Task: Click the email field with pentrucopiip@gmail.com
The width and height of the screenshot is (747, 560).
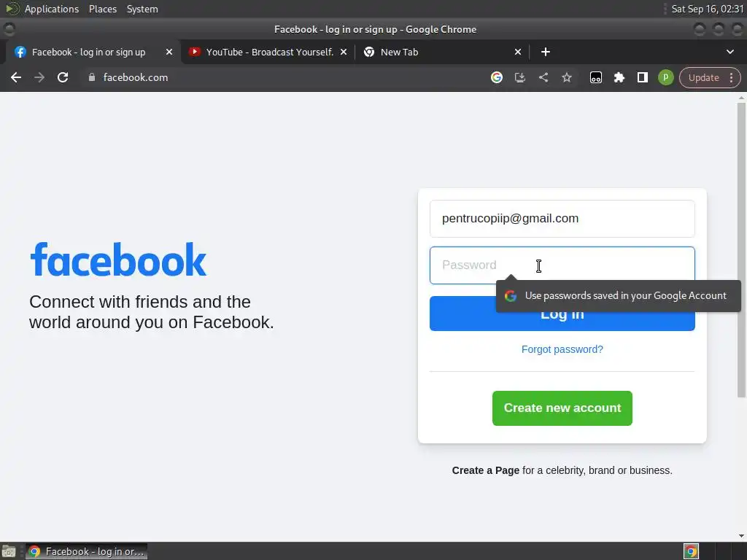Action: [562, 219]
